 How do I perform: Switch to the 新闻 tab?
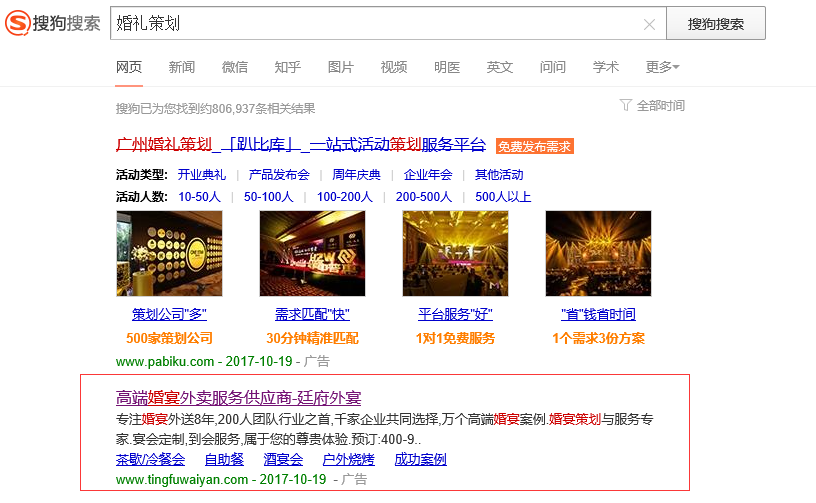click(182, 67)
